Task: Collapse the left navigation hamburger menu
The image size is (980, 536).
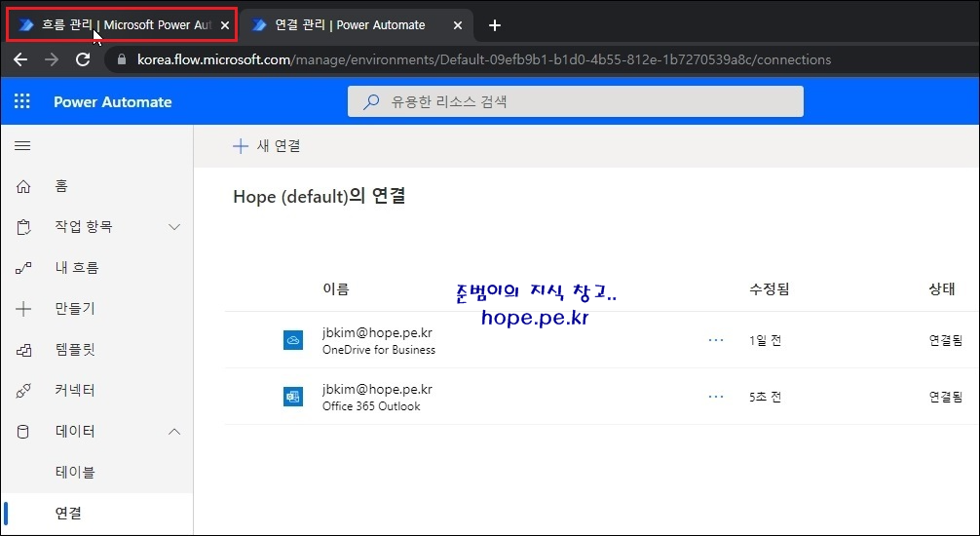Action: (x=22, y=146)
